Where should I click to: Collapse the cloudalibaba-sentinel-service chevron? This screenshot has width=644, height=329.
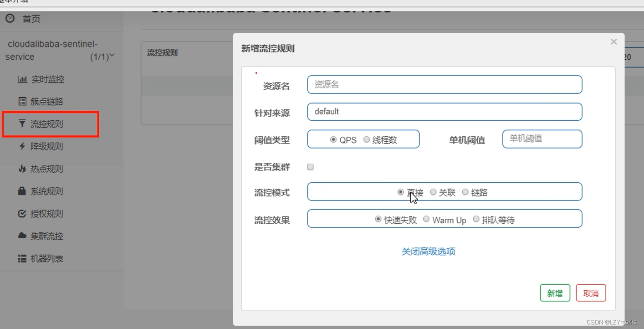pos(112,56)
